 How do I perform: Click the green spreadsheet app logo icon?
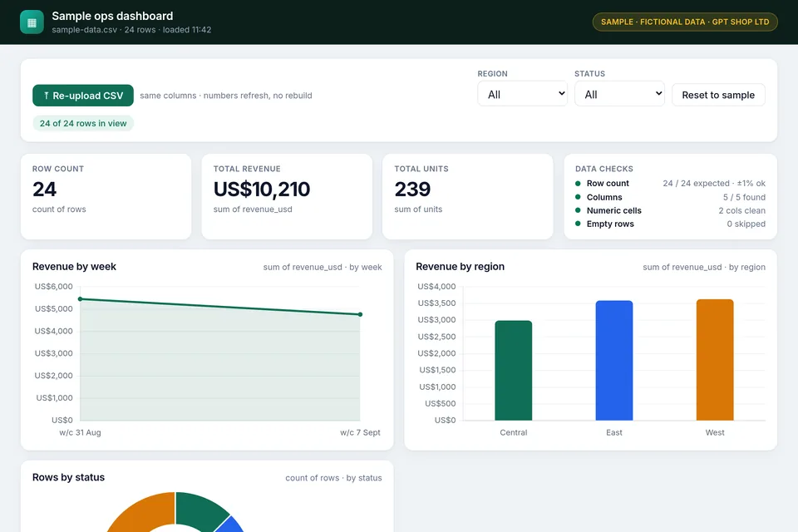coord(32,22)
